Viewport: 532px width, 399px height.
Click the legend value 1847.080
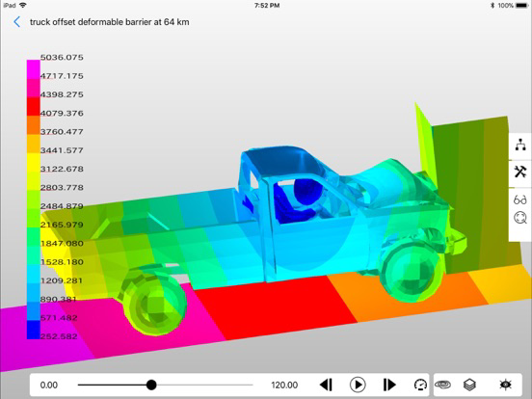(62, 244)
